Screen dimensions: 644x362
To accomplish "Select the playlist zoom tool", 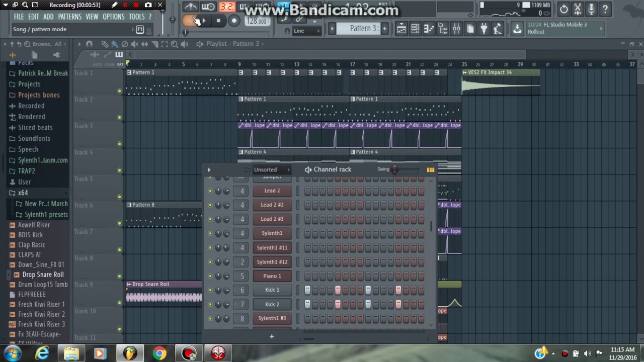I will click(x=174, y=44).
